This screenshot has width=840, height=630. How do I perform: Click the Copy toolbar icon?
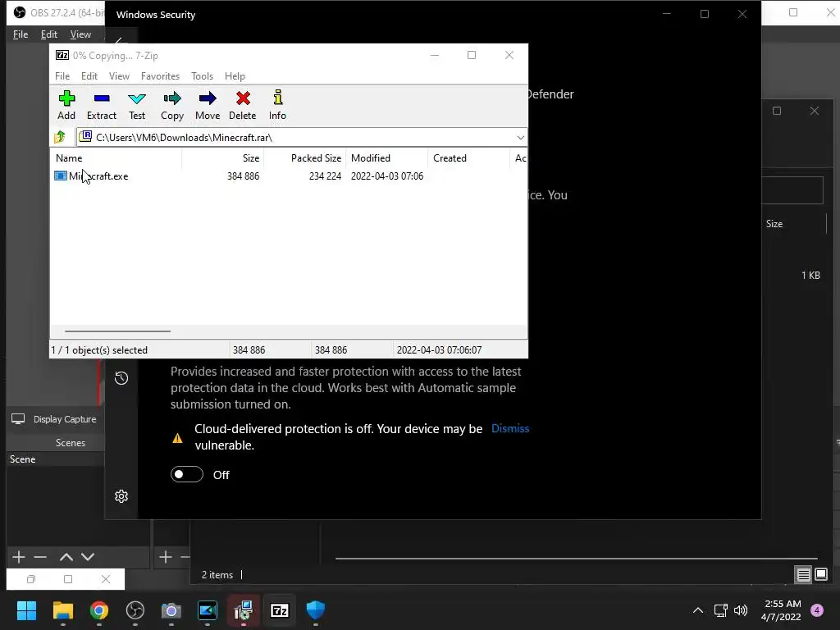click(x=172, y=106)
